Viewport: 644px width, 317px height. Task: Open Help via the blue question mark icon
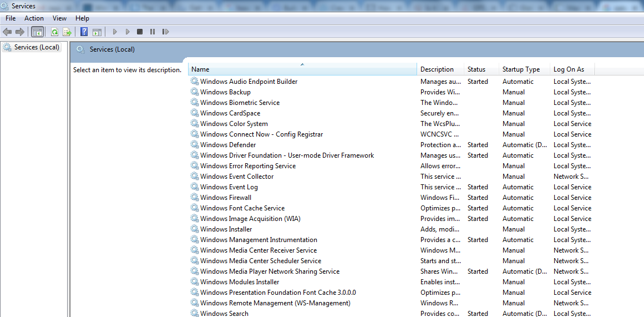(x=84, y=32)
